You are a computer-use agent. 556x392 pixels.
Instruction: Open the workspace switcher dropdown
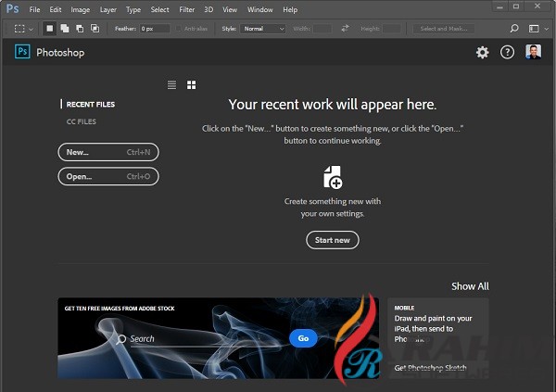pos(537,29)
